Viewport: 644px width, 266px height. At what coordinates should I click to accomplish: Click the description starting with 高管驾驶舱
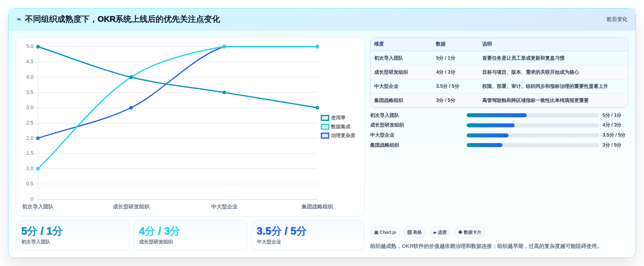tap(536, 101)
